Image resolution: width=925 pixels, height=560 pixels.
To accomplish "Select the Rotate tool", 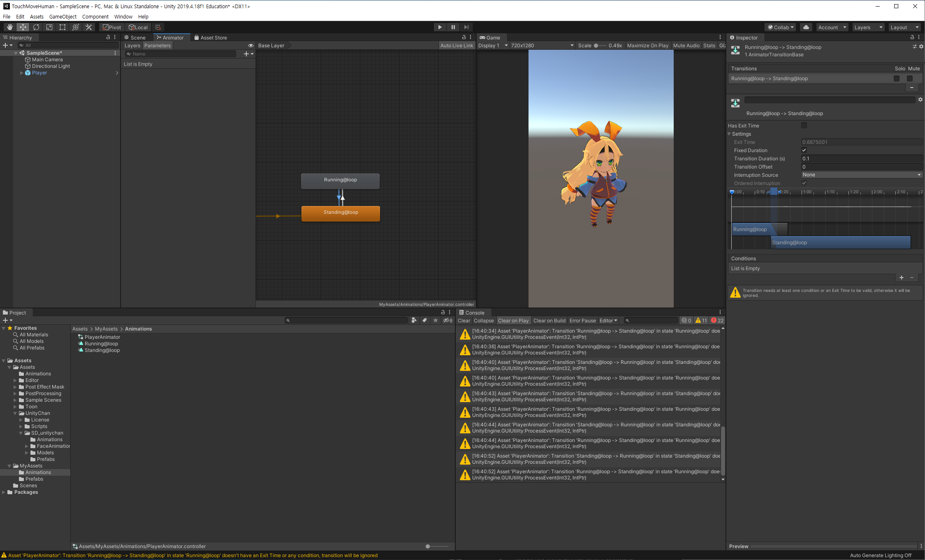I will tap(36, 27).
